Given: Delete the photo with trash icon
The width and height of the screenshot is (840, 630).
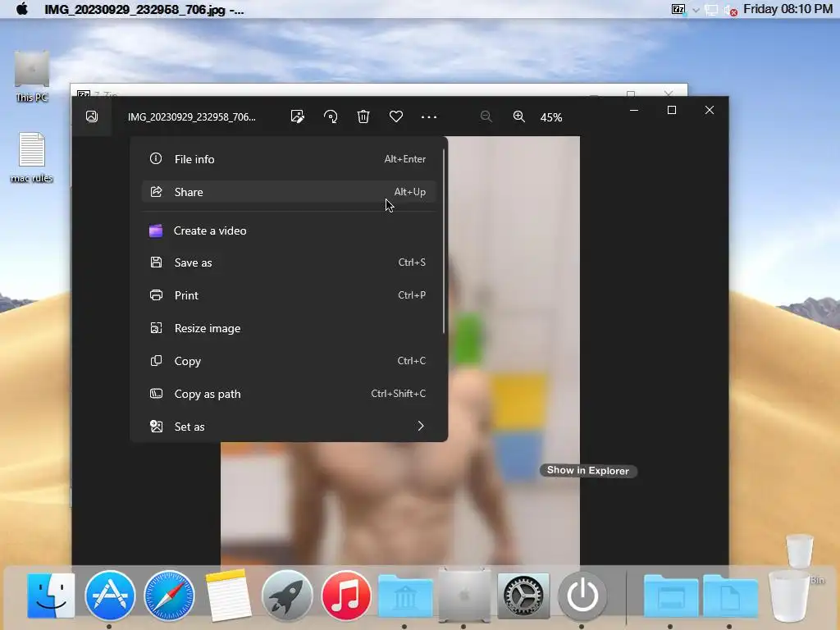Looking at the screenshot, I should [363, 116].
